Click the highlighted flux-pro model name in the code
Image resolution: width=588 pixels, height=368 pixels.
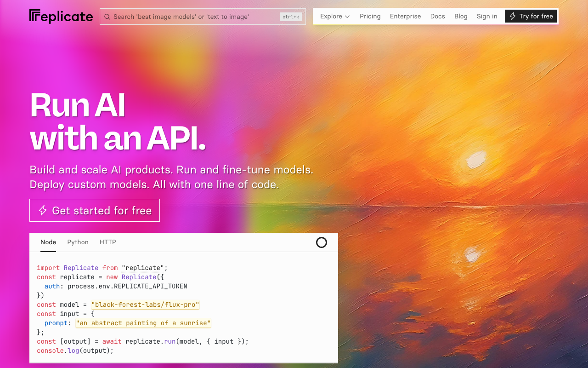pos(145,305)
